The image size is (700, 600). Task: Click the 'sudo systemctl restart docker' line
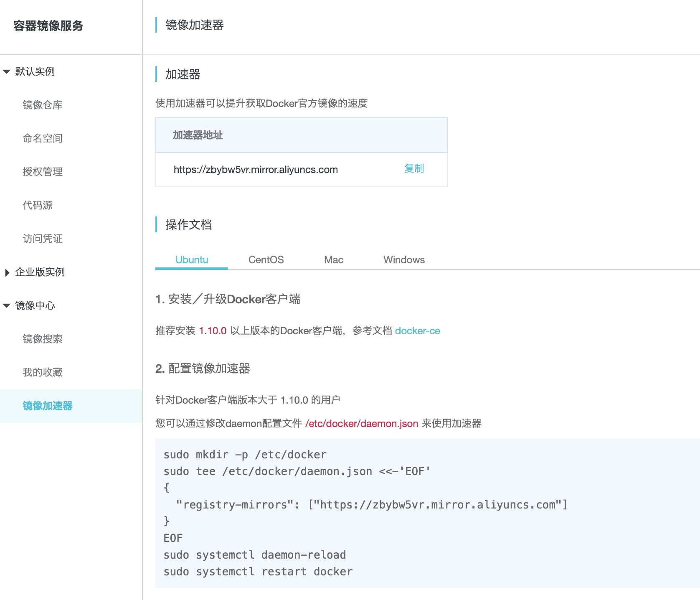pyautogui.click(x=258, y=572)
